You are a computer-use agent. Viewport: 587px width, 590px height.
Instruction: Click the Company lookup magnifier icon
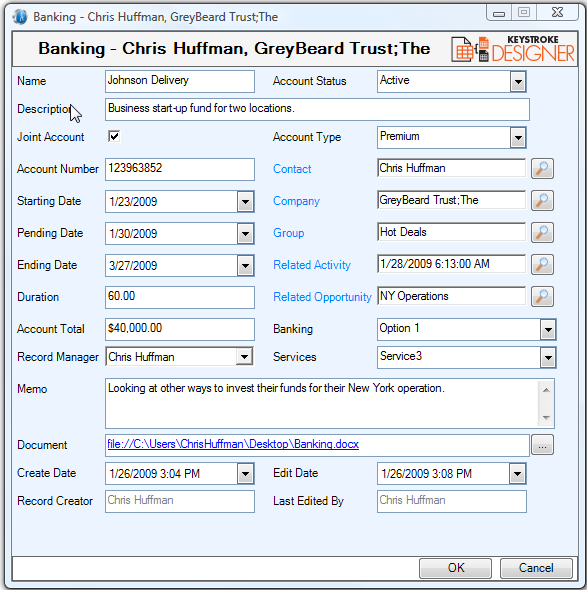542,201
